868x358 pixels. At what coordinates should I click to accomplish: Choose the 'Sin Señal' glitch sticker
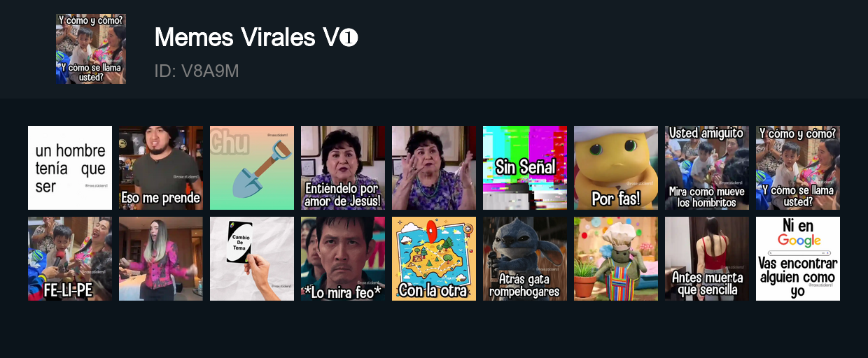coord(525,168)
